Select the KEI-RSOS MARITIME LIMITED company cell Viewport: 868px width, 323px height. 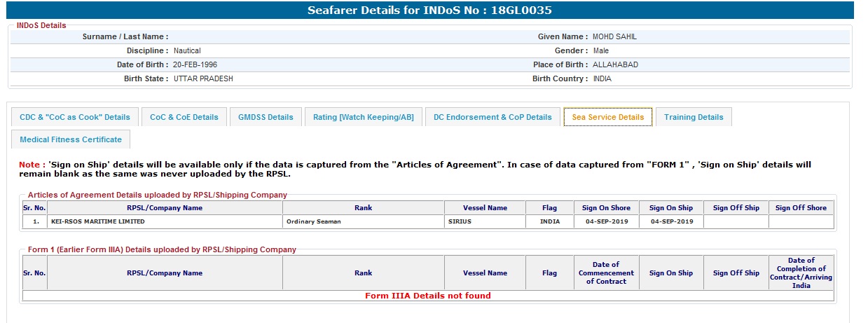97,222
